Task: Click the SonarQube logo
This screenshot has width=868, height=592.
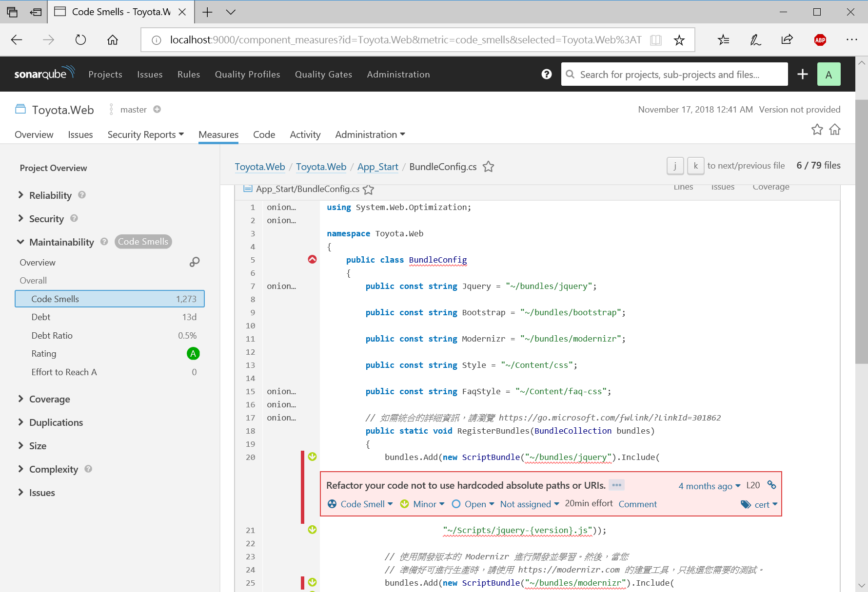Action: point(44,74)
